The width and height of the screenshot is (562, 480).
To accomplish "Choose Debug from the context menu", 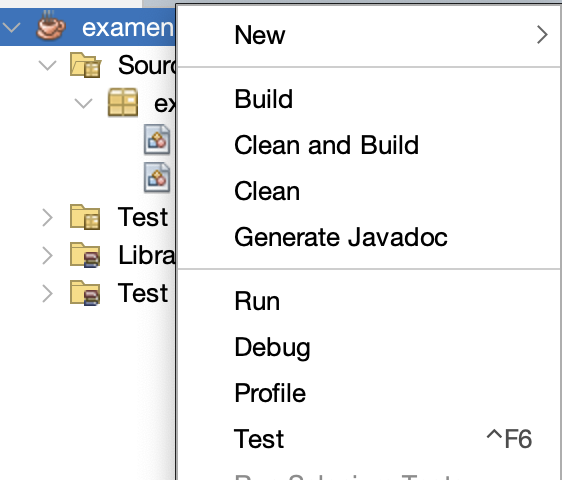I will [x=369, y=347].
